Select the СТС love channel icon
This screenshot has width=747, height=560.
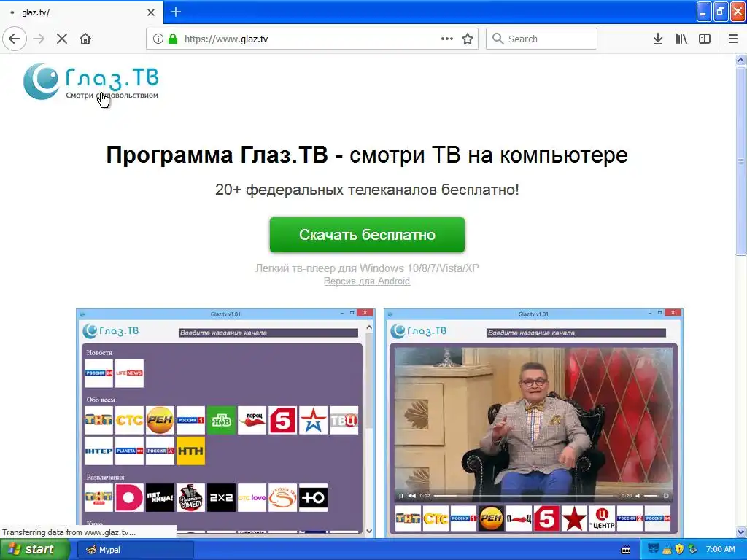(252, 497)
